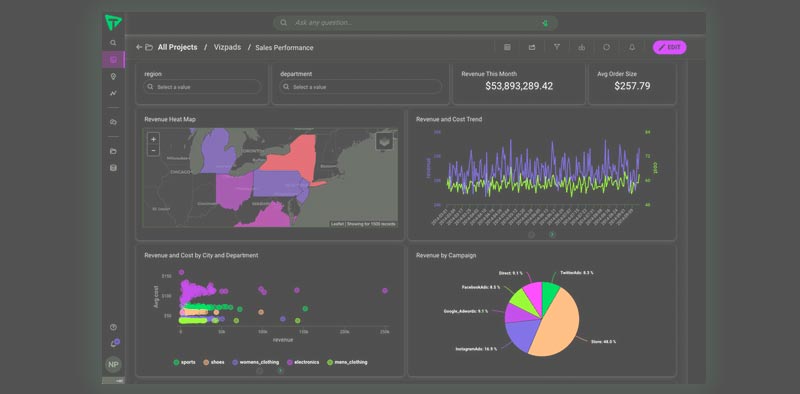Click the Revenue and Cost Trend title
The width and height of the screenshot is (800, 394).
[449, 119]
